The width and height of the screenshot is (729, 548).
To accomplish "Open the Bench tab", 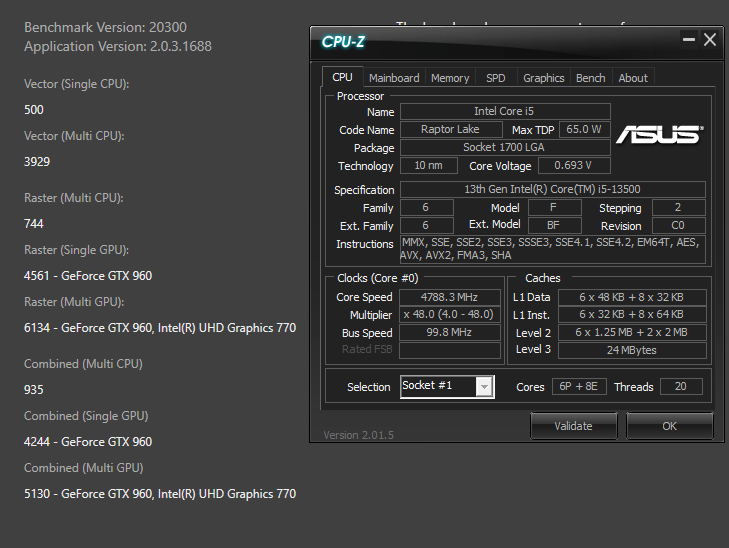I will 590,78.
